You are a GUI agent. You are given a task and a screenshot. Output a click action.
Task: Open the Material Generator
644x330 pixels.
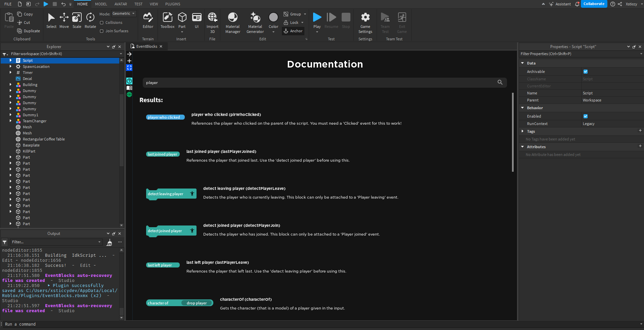click(x=255, y=21)
